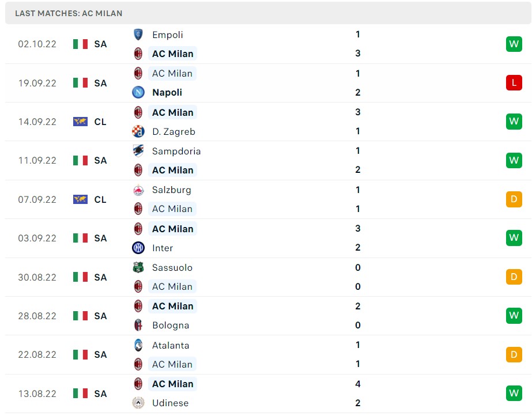Click the Dinamo Zagreb club badge

click(x=138, y=131)
